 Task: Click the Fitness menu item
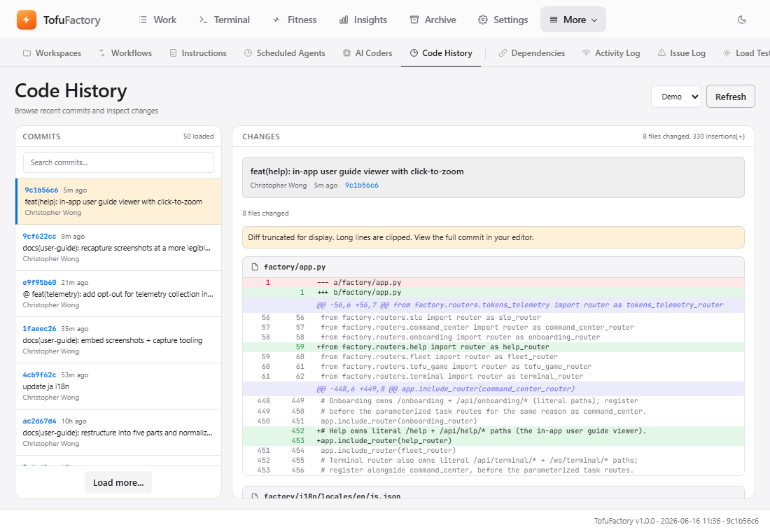click(295, 20)
